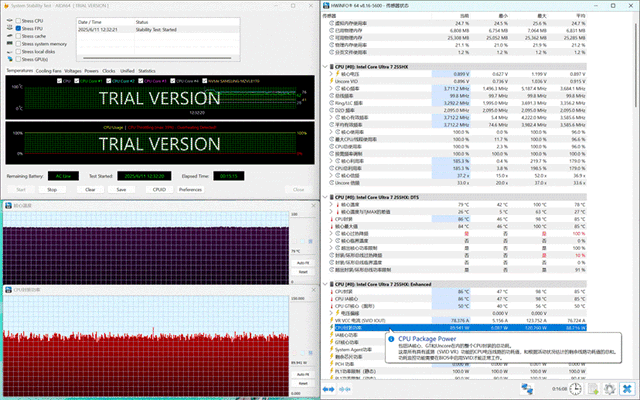Click the blue X icon in HWiNFO's bottom bar
This screenshot has height=400, width=640.
[x=627, y=389]
